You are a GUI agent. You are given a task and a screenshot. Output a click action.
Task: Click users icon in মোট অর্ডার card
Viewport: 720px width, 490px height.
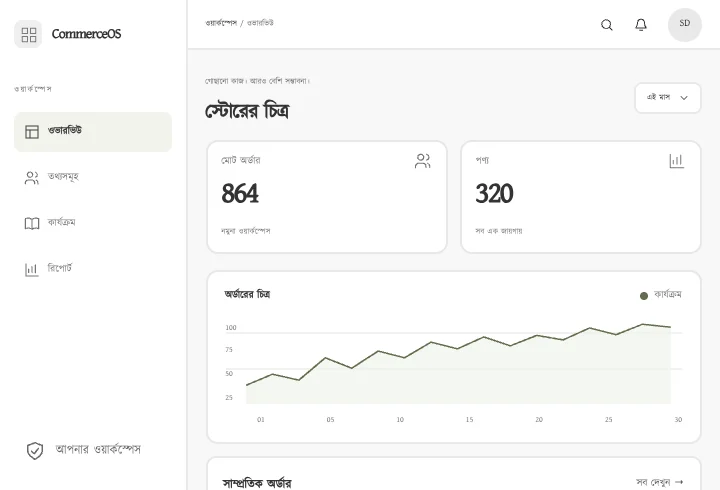coord(422,161)
